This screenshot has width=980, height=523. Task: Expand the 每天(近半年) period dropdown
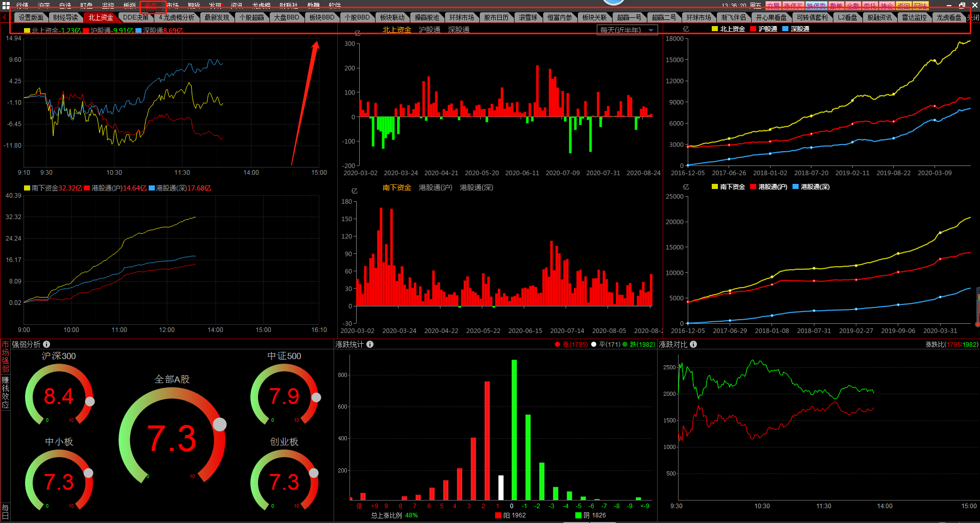(x=627, y=30)
